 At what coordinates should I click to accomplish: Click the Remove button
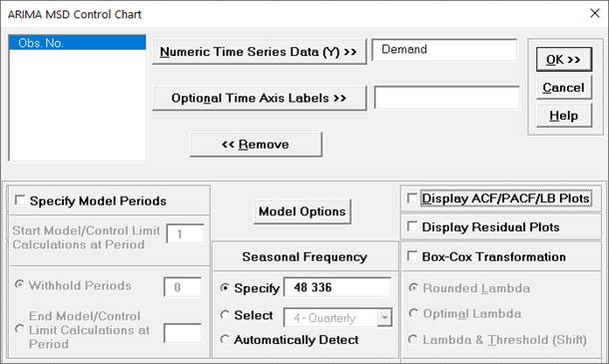(x=256, y=145)
